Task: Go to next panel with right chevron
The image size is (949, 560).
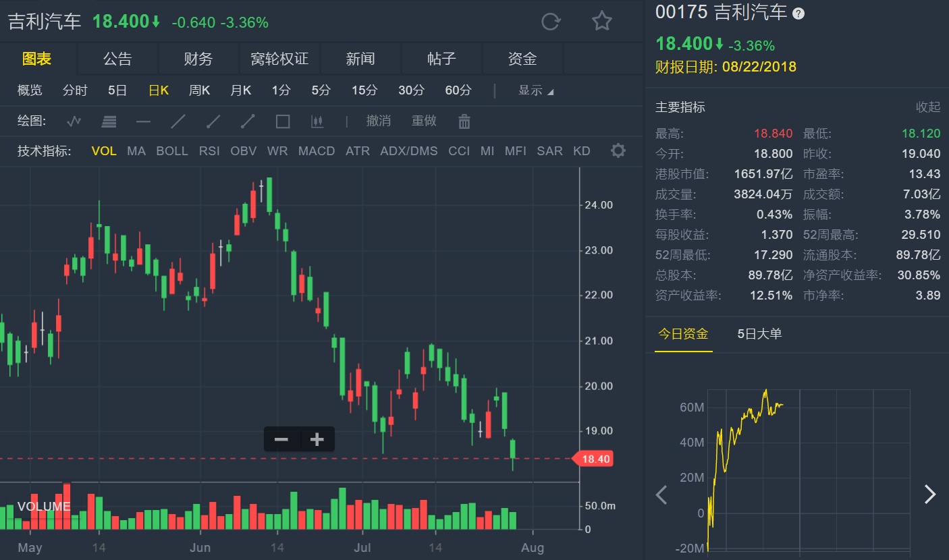Action: pyautogui.click(x=930, y=495)
